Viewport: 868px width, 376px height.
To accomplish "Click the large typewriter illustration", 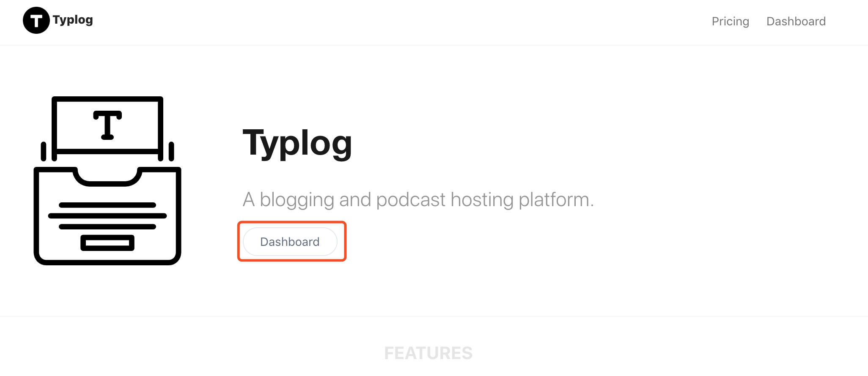I will pos(107,181).
